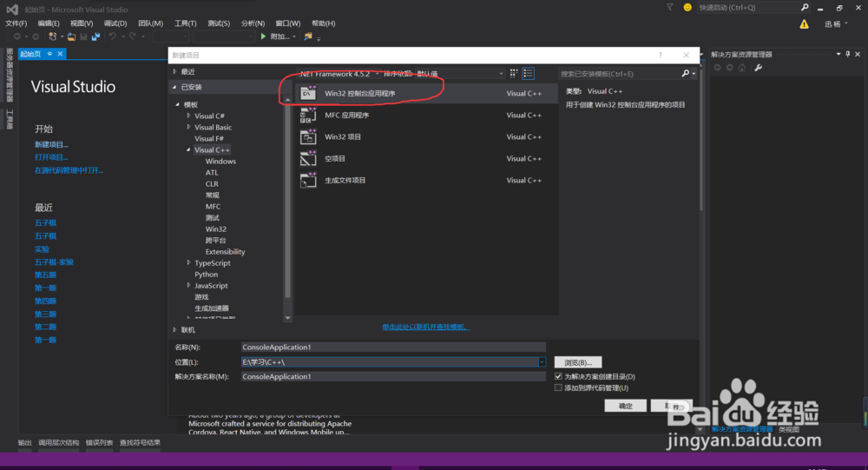
Task: Click the yellow warning triangle icon
Action: click(x=804, y=23)
